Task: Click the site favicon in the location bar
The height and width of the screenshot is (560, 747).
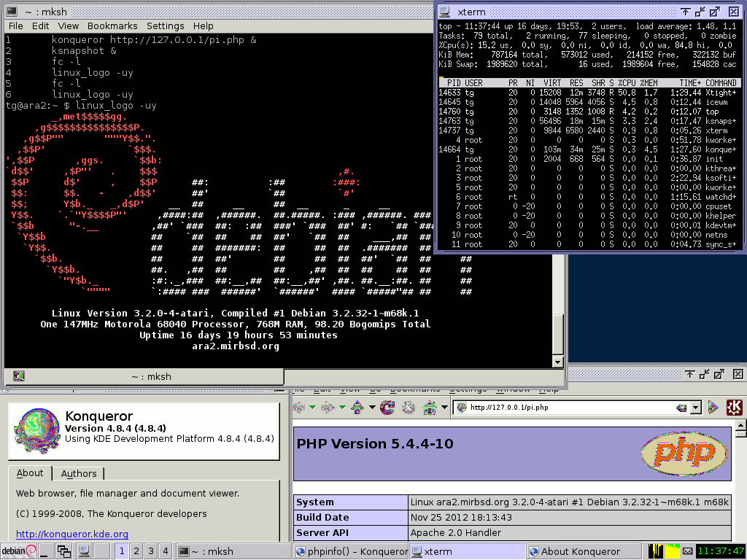Action: (x=461, y=408)
